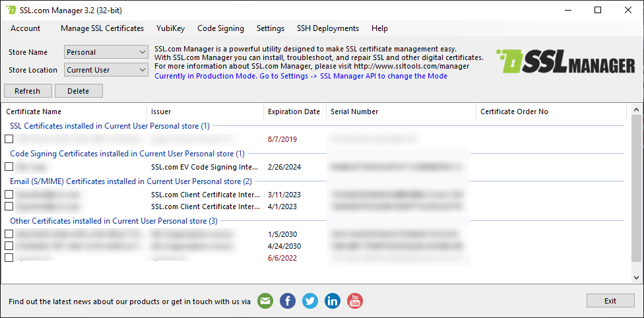Check the client certificate expiring 3/11/2023
Image resolution: width=644 pixels, height=318 pixels.
9,195
